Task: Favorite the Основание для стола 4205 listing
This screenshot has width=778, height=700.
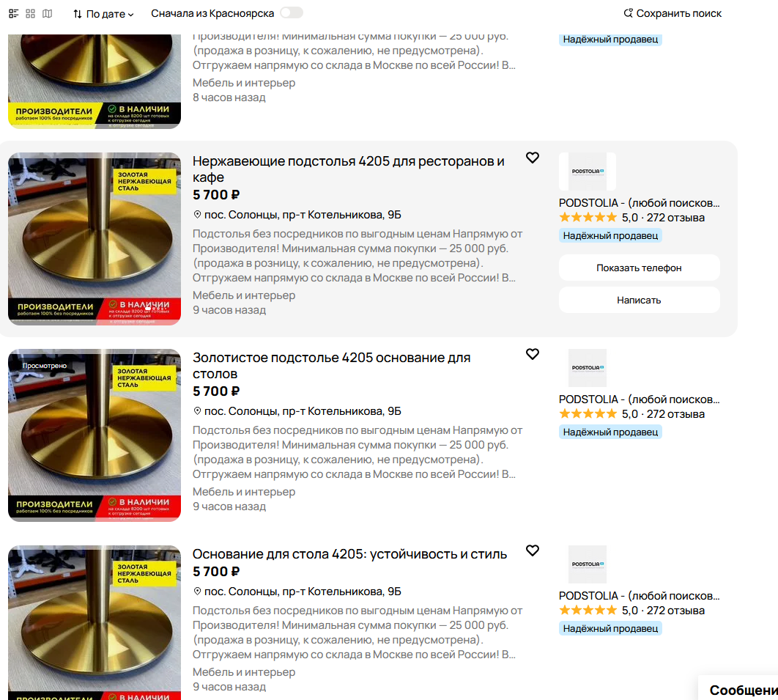Action: tap(533, 550)
